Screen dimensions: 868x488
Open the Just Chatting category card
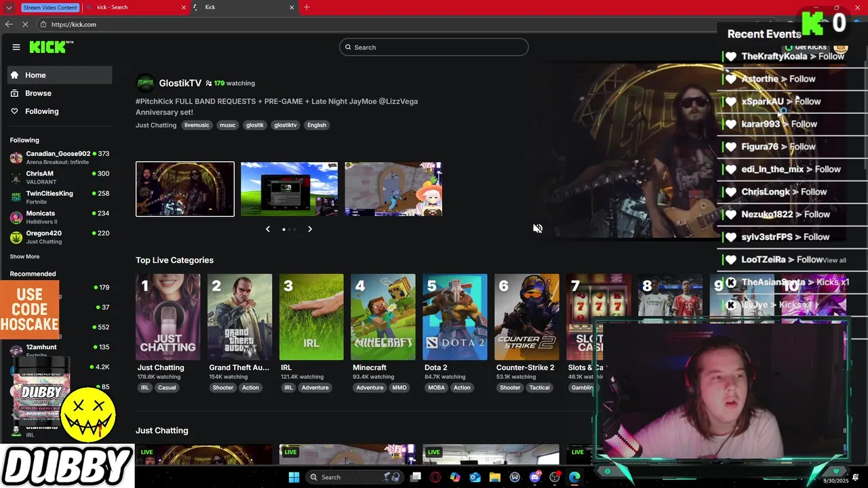[168, 317]
